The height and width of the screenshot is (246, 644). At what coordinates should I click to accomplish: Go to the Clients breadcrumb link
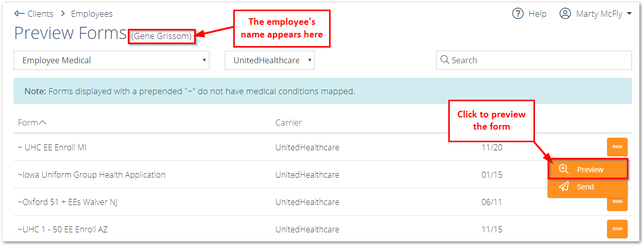(x=41, y=14)
